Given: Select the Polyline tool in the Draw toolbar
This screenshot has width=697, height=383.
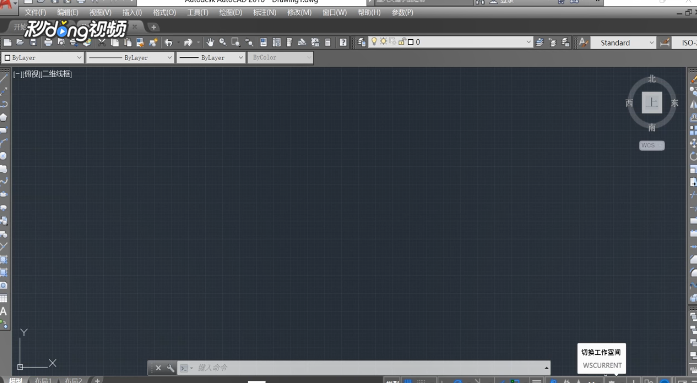Looking at the screenshot, I should click(x=4, y=104).
